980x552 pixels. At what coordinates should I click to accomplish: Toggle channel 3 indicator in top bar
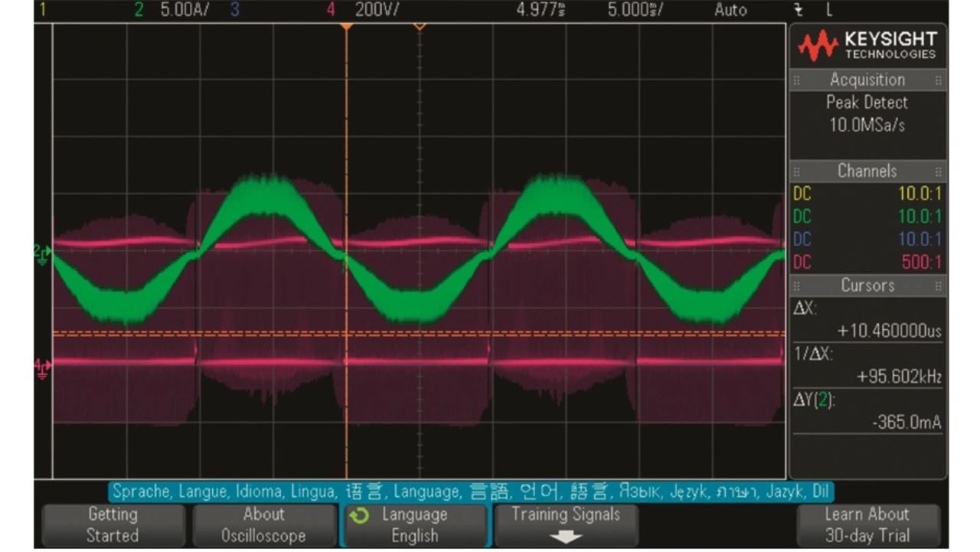(x=234, y=10)
